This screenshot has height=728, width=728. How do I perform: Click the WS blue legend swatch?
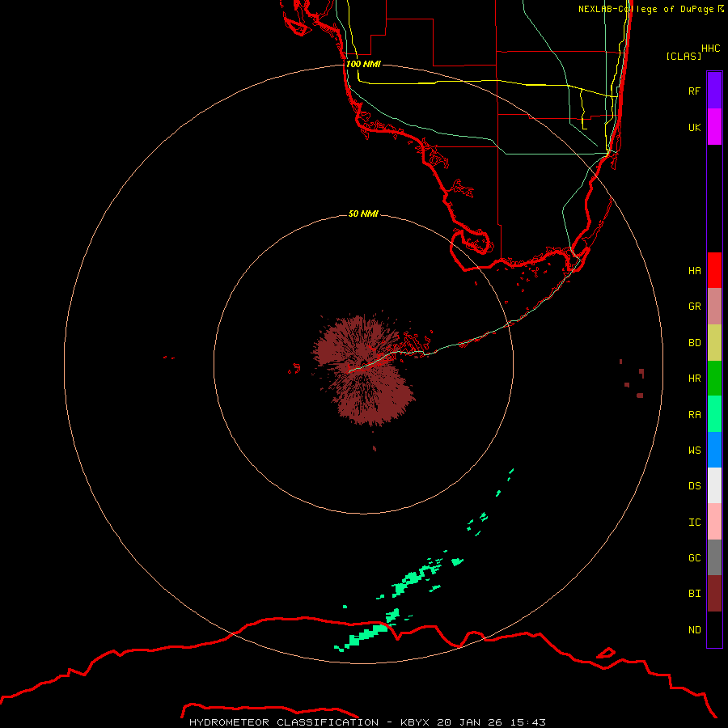(x=714, y=450)
